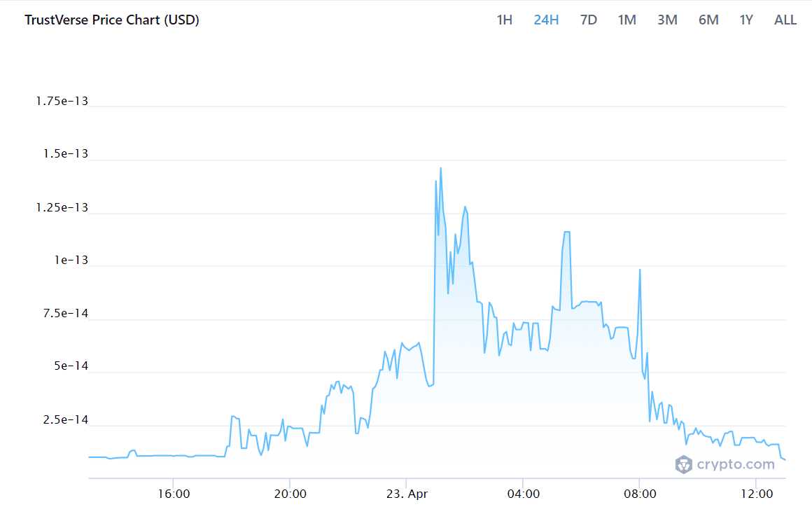Click the crypto.com shield logo icon
The image size is (812, 521).
pyautogui.click(x=683, y=464)
